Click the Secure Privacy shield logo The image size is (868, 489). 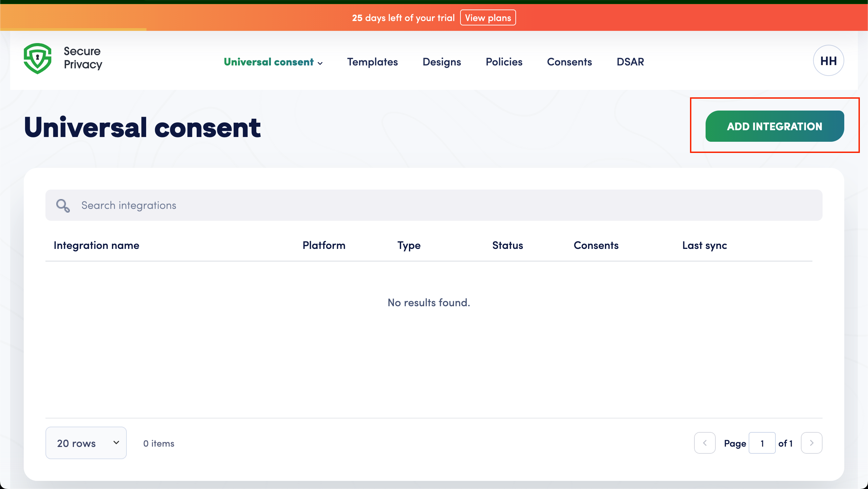(38, 58)
